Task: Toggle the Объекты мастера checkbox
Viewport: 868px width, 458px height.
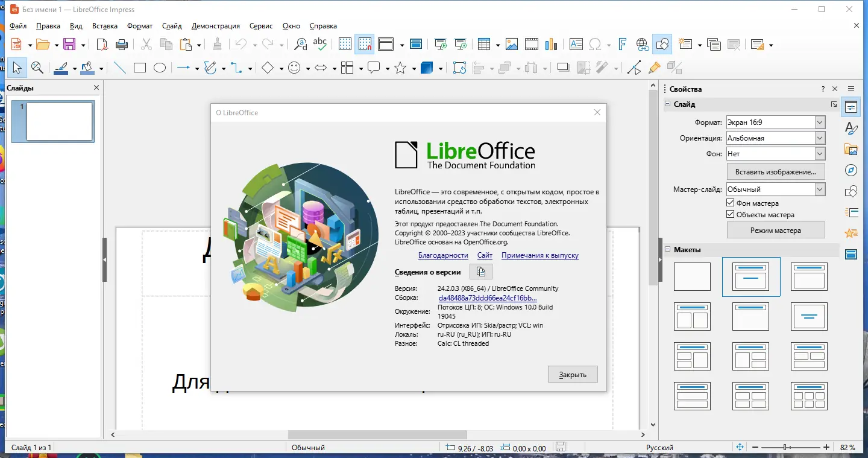Action: pos(731,215)
